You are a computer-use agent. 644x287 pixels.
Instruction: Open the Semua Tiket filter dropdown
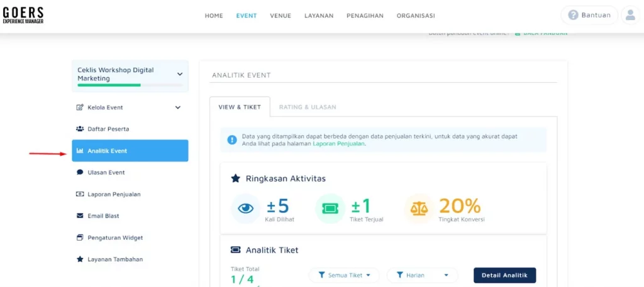344,275
